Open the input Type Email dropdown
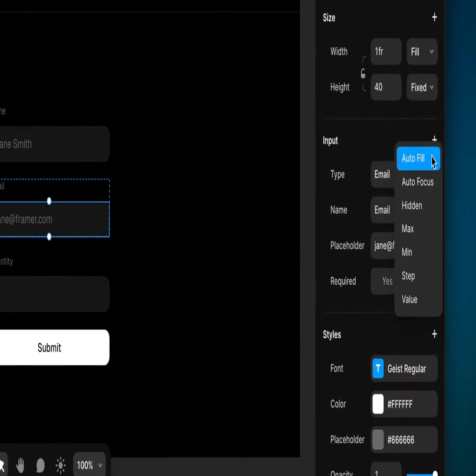 pyautogui.click(x=383, y=174)
